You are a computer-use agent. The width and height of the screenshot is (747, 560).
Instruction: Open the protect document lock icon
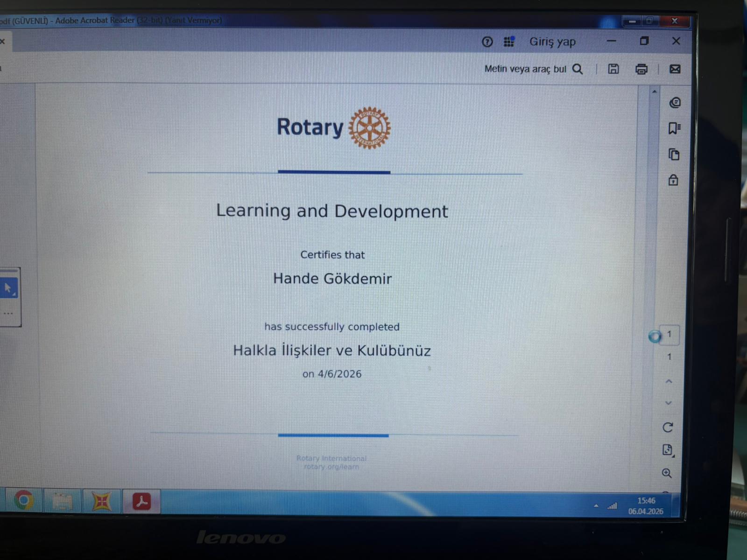tap(673, 180)
